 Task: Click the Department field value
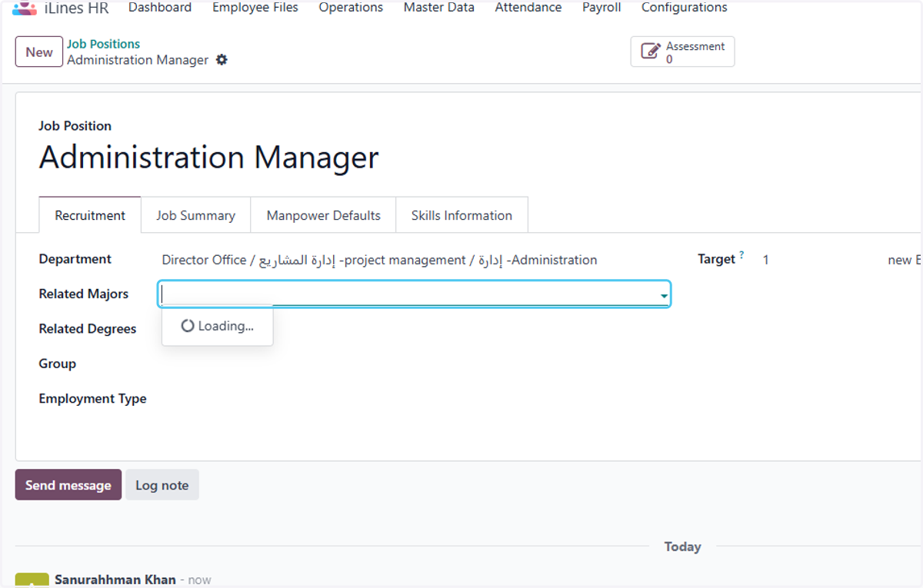379,260
